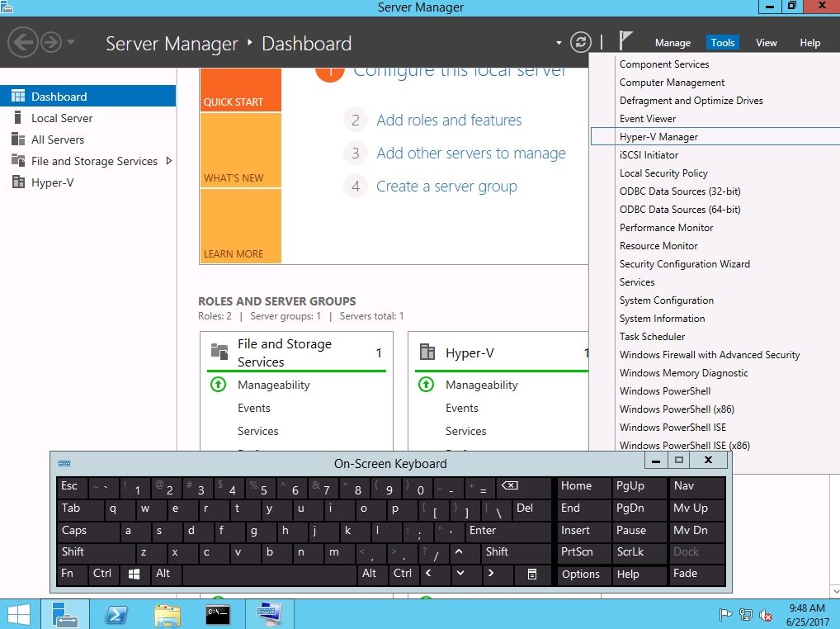The width and height of the screenshot is (840, 629).
Task: Toggle Caps key on On-Screen Keyboard
Action: [87, 531]
